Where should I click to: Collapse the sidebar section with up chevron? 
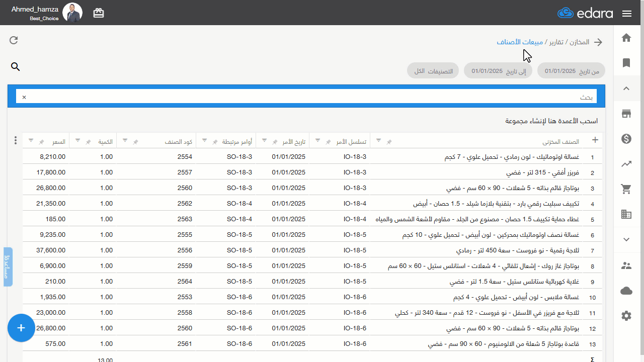point(626,88)
